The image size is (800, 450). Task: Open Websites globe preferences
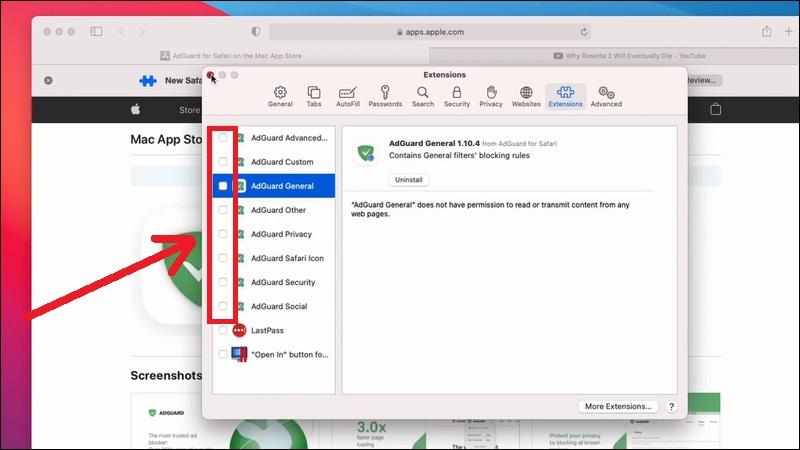(x=526, y=96)
